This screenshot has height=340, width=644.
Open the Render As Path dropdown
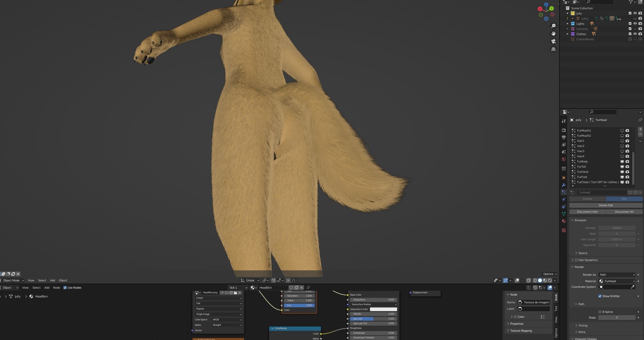pyautogui.click(x=617, y=275)
